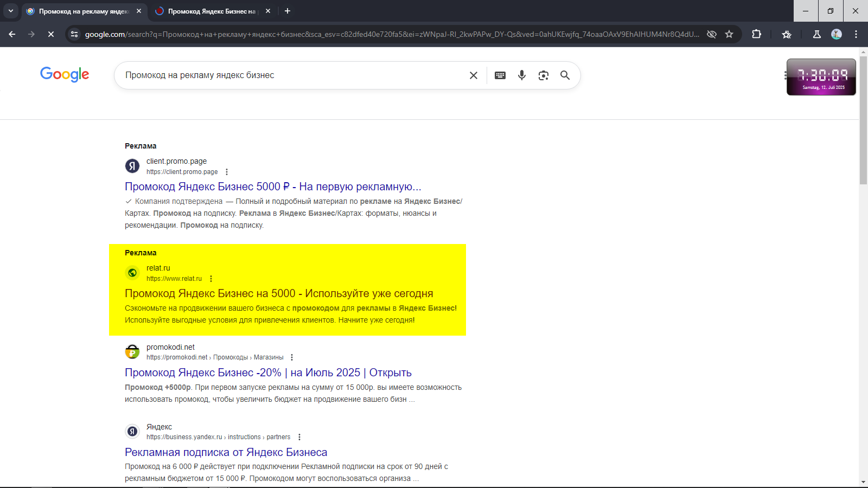868x488 pixels.
Task: Go to Google home via the logo
Action: (x=65, y=75)
